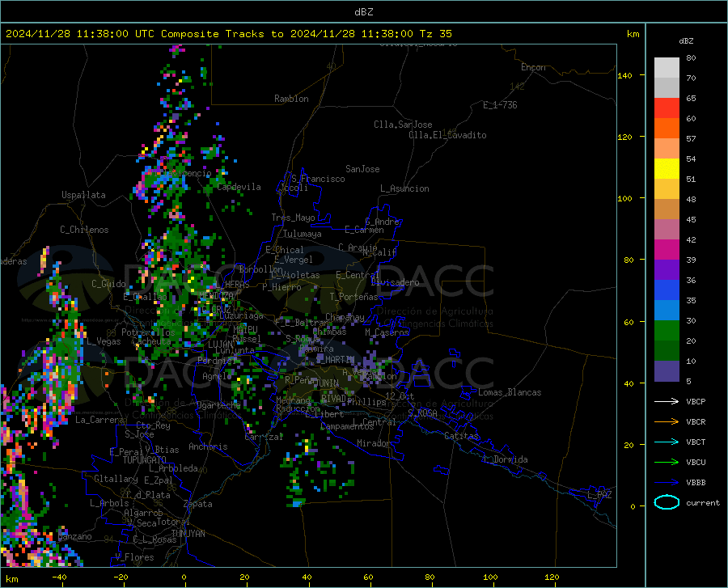The image size is (728, 588).
Task: Click the 'dBZ' title at the top center
Action: pyautogui.click(x=363, y=12)
